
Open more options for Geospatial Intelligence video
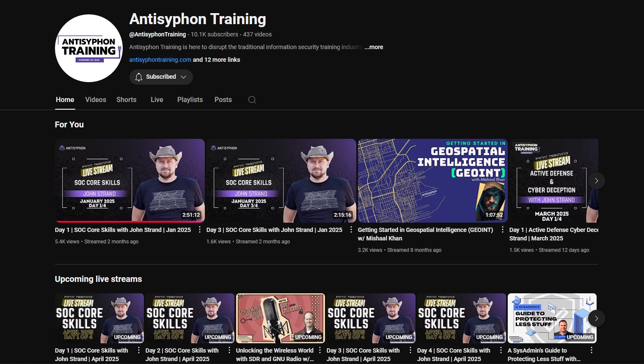pyautogui.click(x=503, y=230)
